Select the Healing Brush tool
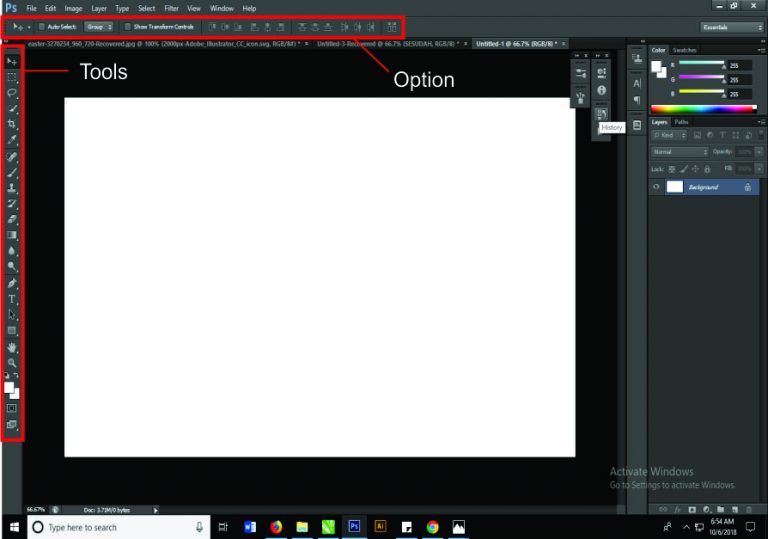This screenshot has width=768, height=539. pyautogui.click(x=12, y=157)
